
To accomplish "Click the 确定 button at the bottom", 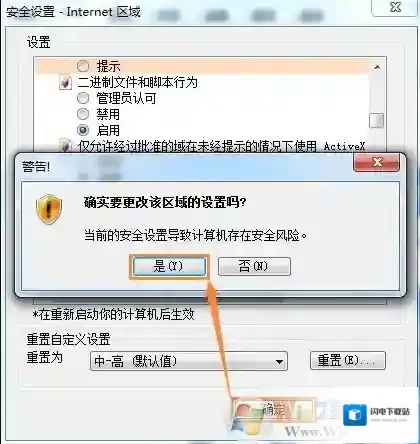I will point(273,409).
